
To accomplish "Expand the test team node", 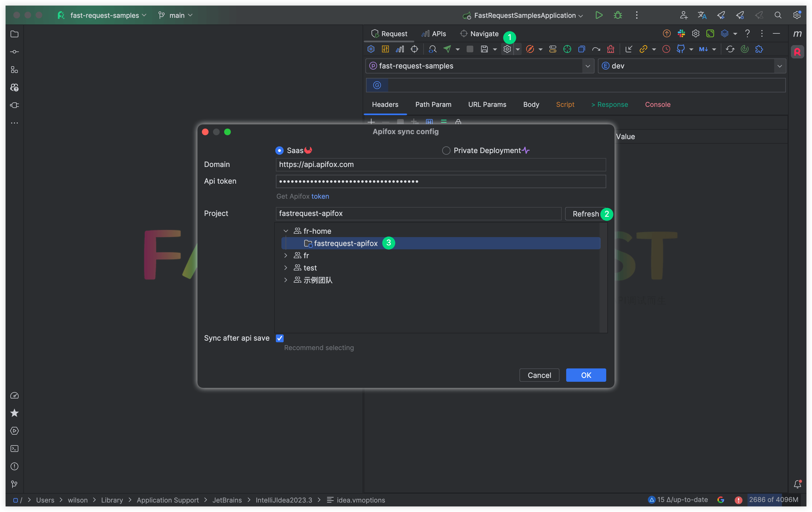I will pyautogui.click(x=286, y=268).
